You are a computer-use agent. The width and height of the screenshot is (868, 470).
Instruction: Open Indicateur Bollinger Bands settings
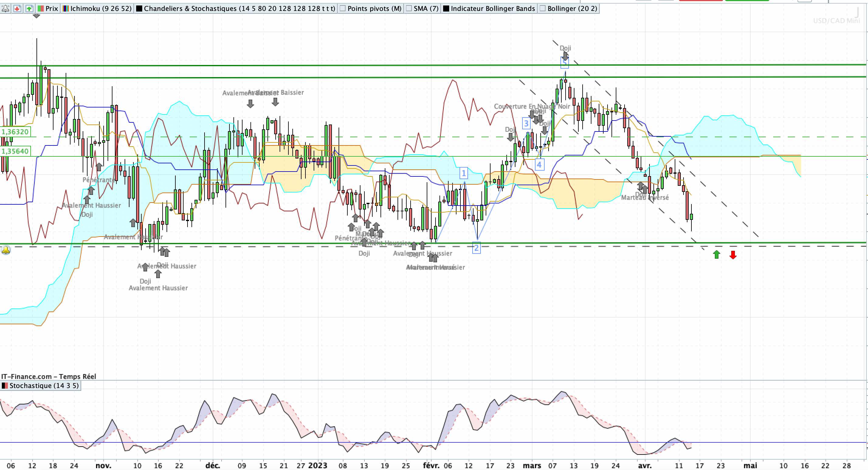click(493, 9)
